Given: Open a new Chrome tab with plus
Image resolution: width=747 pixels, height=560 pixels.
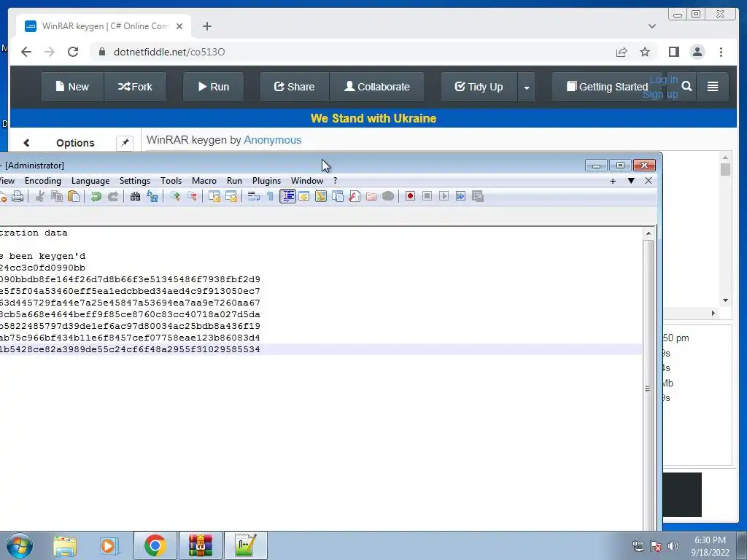Looking at the screenshot, I should point(206,26).
